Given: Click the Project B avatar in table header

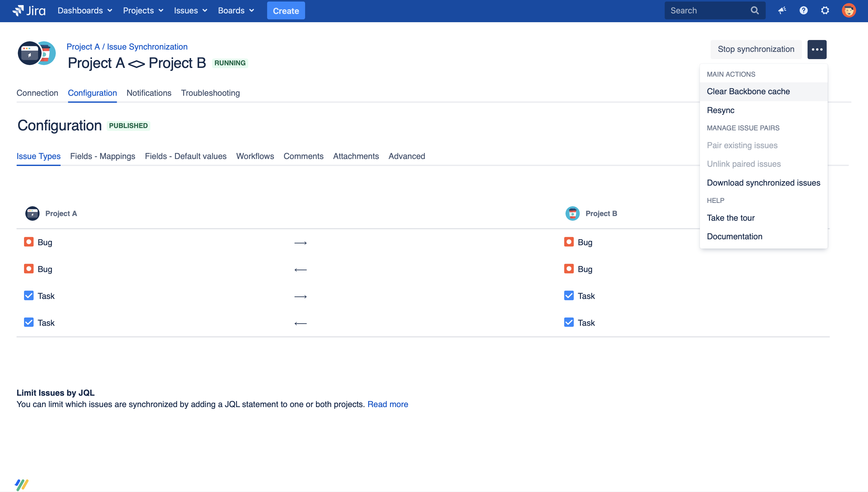Looking at the screenshot, I should [572, 213].
